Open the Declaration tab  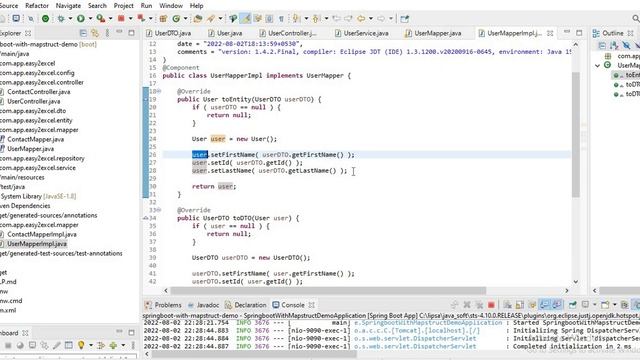tap(246, 305)
